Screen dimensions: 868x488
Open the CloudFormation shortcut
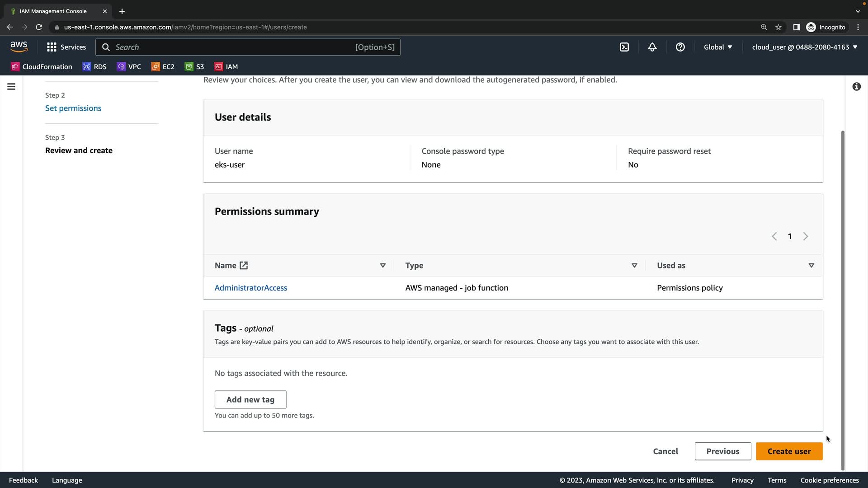pyautogui.click(x=42, y=66)
